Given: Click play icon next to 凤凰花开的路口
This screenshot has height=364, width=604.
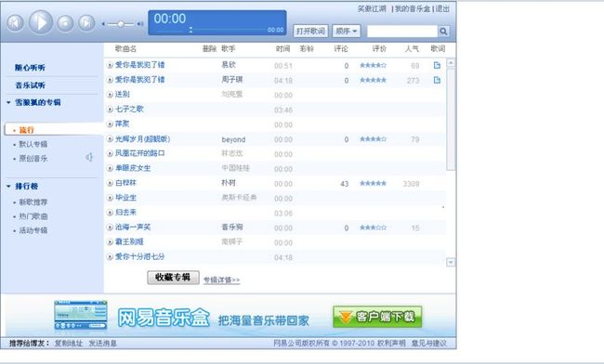Looking at the screenshot, I should [x=110, y=154].
